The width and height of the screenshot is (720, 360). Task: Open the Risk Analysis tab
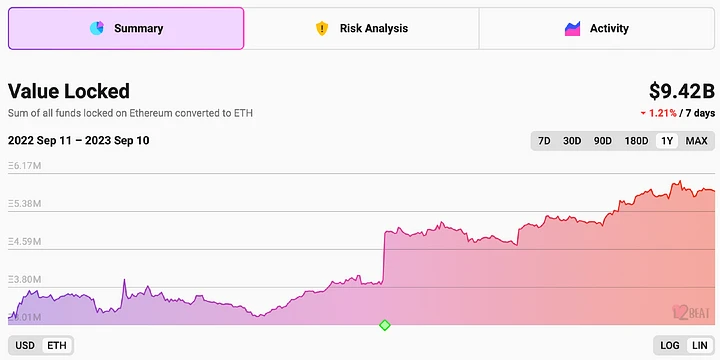pyautogui.click(x=361, y=28)
